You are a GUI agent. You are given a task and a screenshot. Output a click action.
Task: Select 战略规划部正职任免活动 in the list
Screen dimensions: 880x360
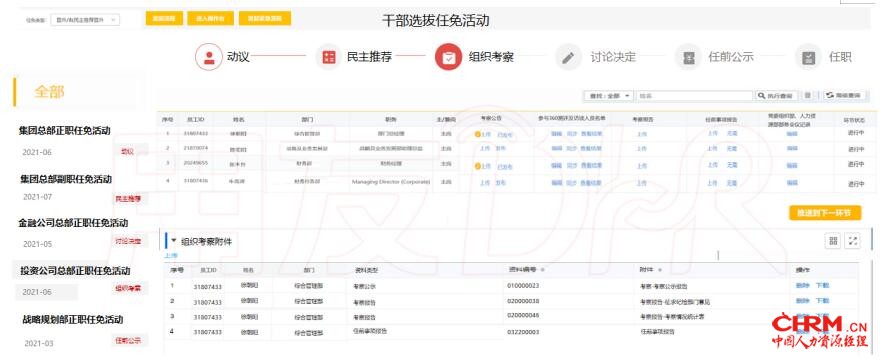tap(72, 320)
